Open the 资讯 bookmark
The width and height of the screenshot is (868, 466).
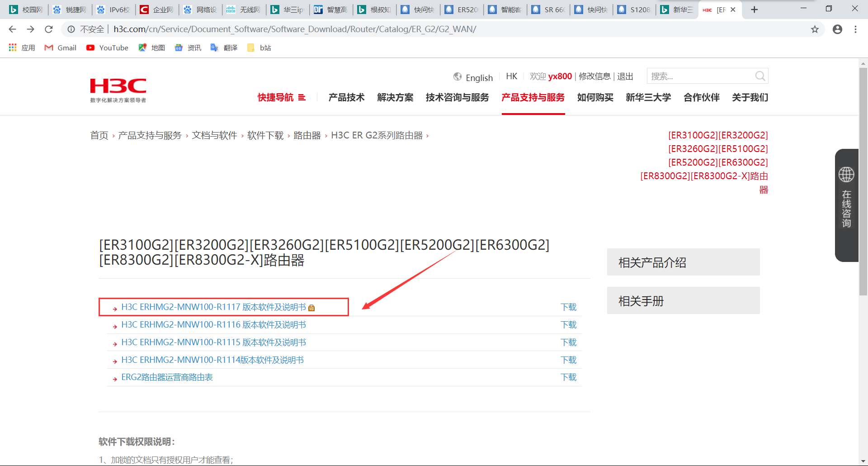click(x=188, y=48)
